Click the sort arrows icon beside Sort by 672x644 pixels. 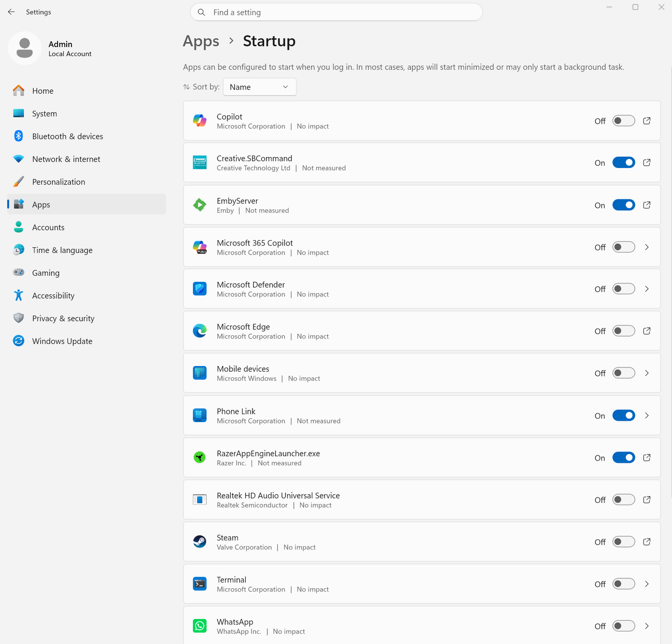186,87
